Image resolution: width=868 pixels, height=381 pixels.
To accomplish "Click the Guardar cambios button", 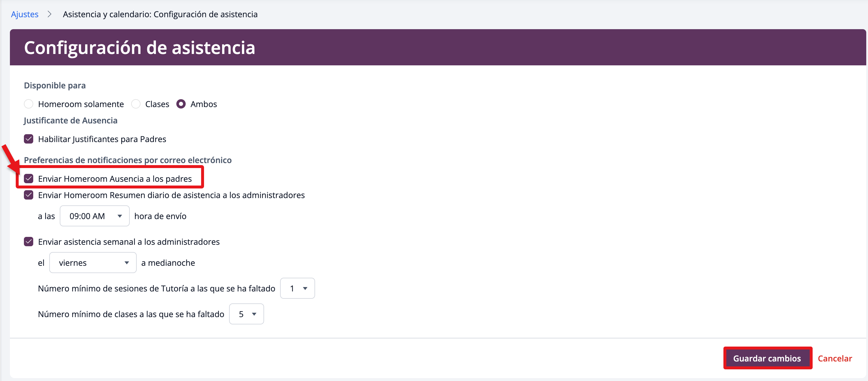I will pos(767,358).
